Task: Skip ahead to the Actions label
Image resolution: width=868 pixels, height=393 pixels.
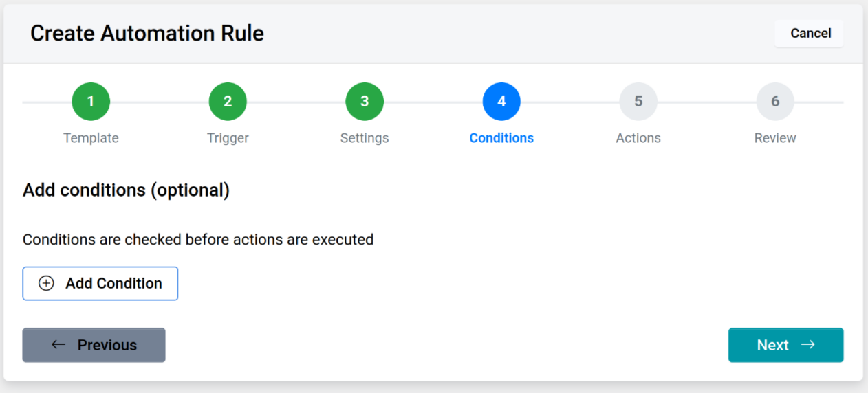Action: pyautogui.click(x=638, y=138)
